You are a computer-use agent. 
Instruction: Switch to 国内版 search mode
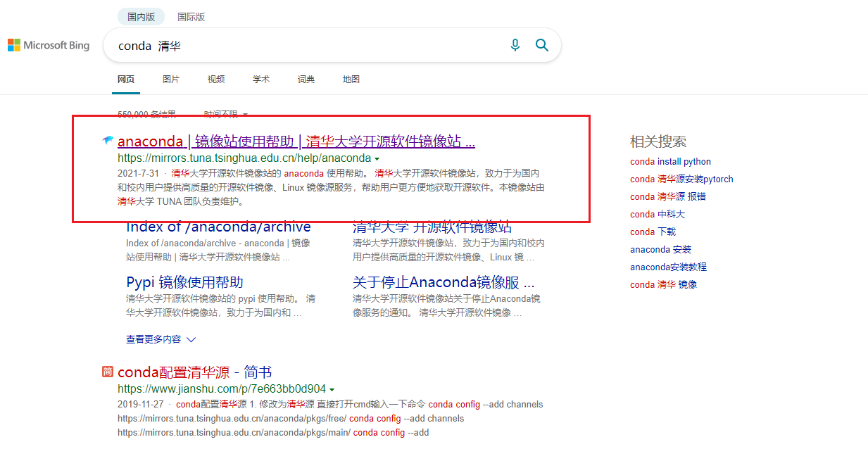[141, 17]
